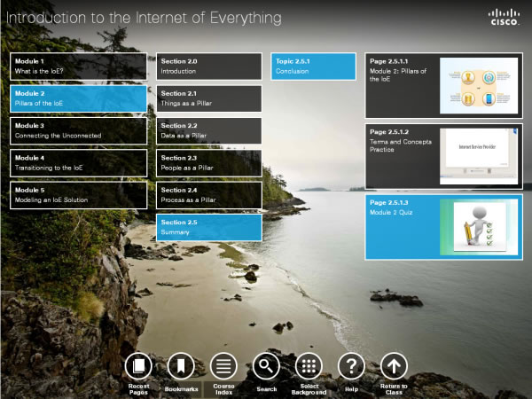Open Select Background grid icon
Screen dimensions: 532x399
(x=309, y=365)
